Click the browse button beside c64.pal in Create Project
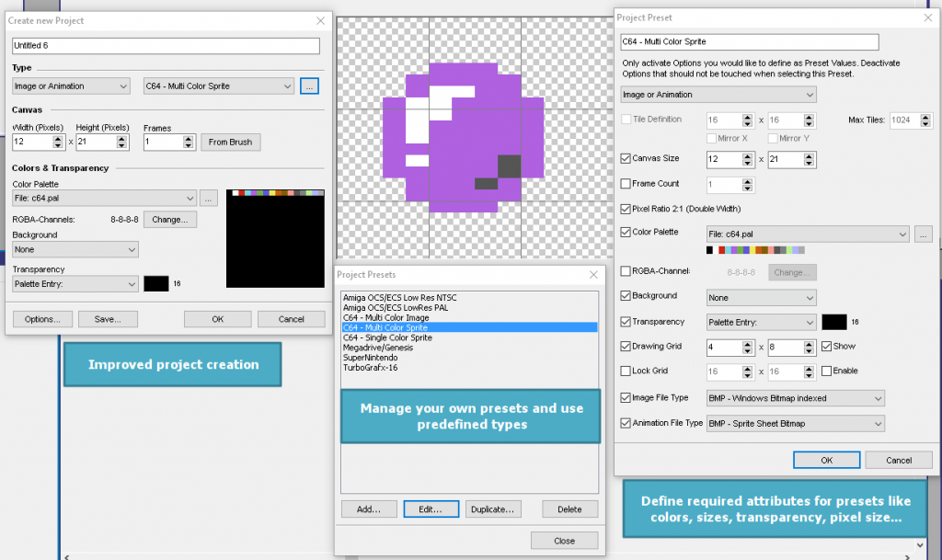Screen dimensions: 942x560 (x=210, y=198)
